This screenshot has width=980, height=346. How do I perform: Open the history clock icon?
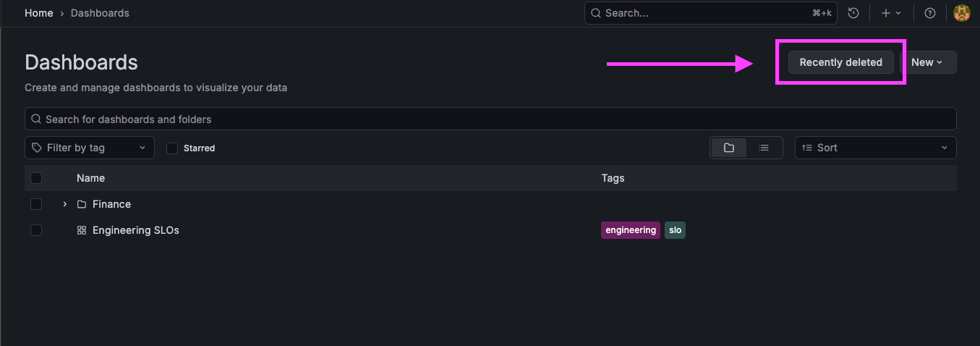tap(854, 13)
